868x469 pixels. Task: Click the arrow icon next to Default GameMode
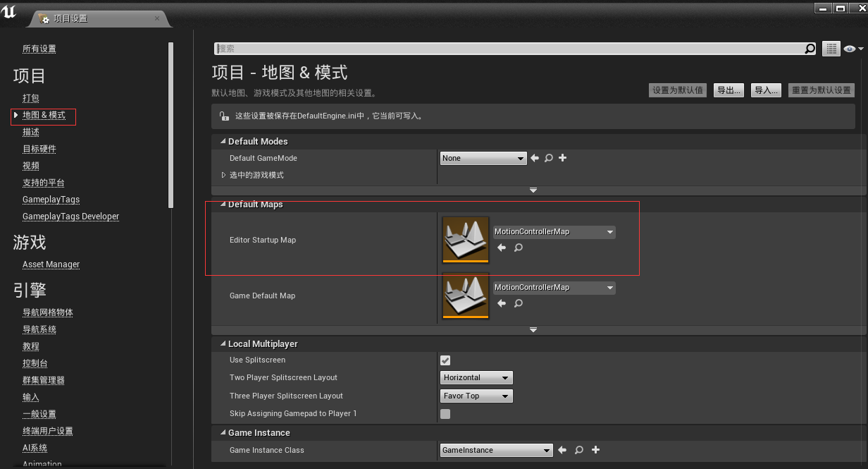(x=535, y=158)
